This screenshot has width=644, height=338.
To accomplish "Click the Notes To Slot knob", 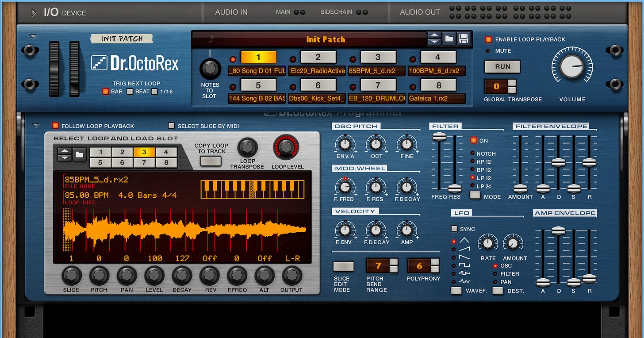I will pyautogui.click(x=210, y=69).
